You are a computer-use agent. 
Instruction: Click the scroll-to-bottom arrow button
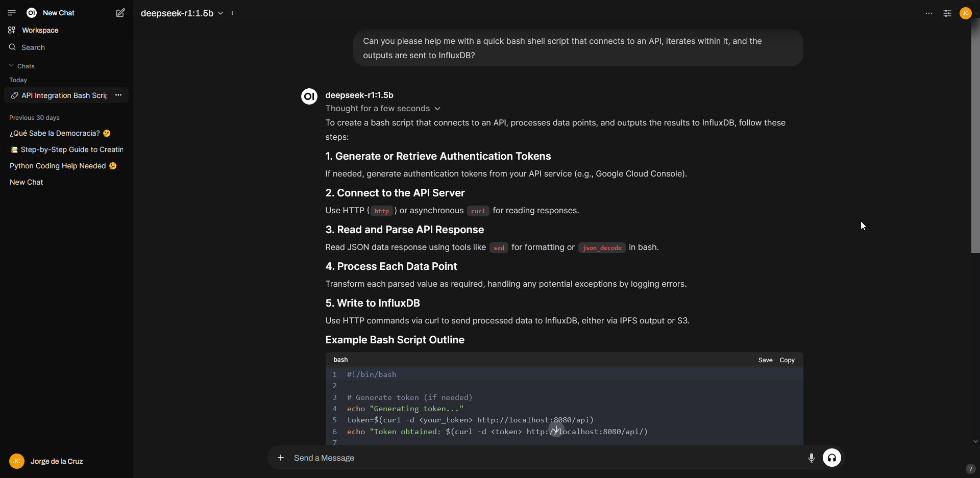coord(556,429)
